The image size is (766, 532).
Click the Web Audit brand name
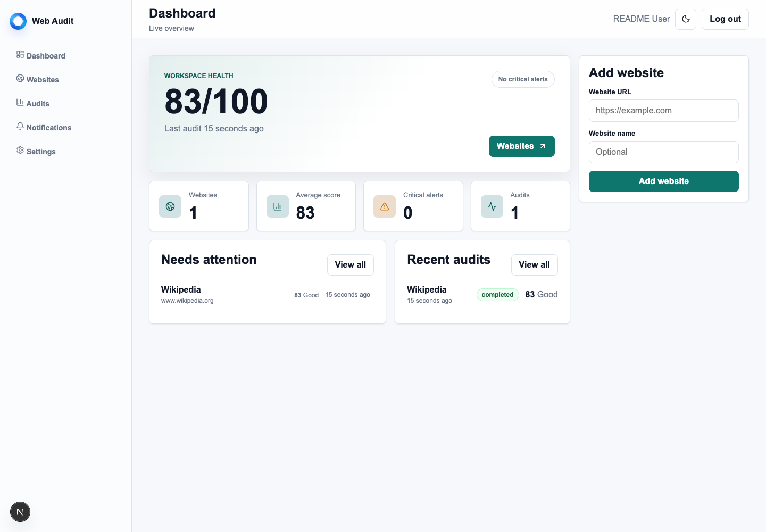click(x=53, y=21)
